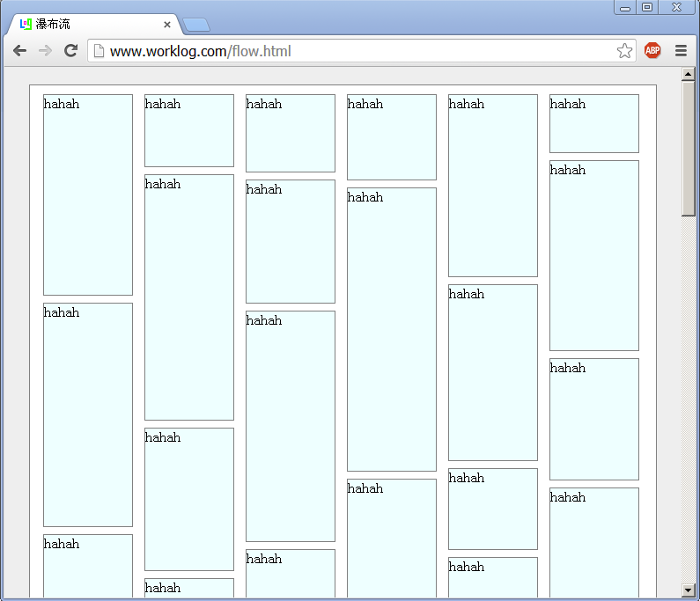Click the scrollbar down arrow

(x=688, y=590)
